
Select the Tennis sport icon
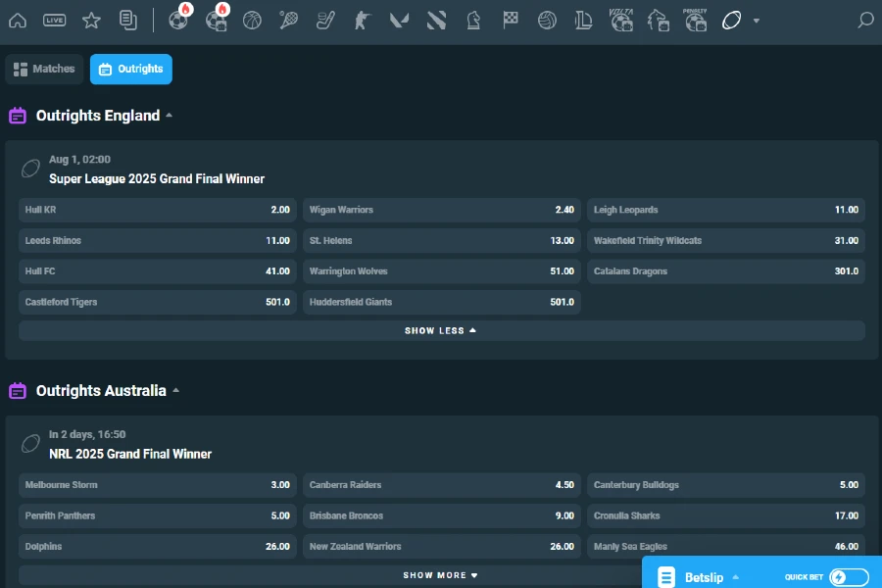(x=288, y=20)
